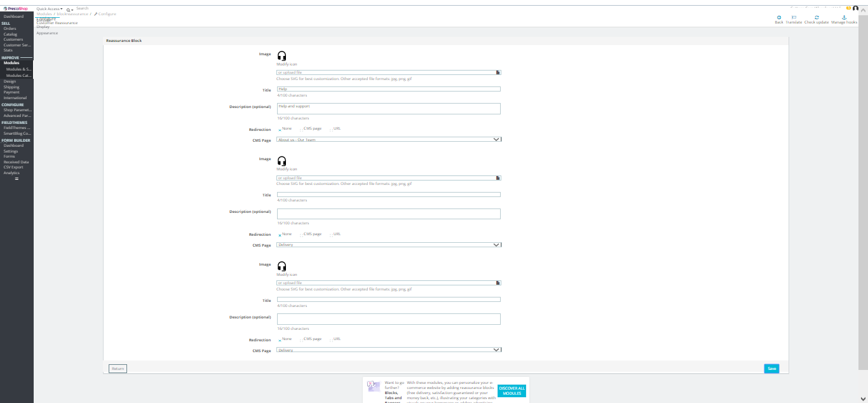The width and height of the screenshot is (868, 403).
Task: Open Design in the sidebar
Action: [x=10, y=81]
